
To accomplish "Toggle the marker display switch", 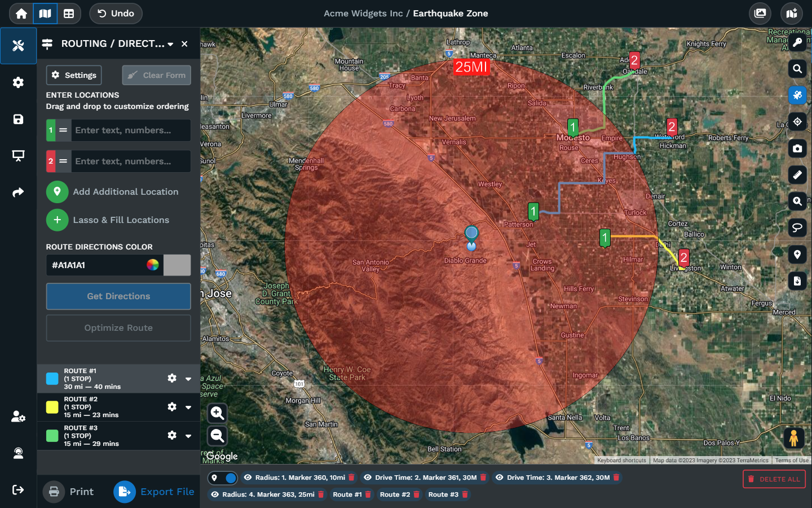I will point(223,478).
